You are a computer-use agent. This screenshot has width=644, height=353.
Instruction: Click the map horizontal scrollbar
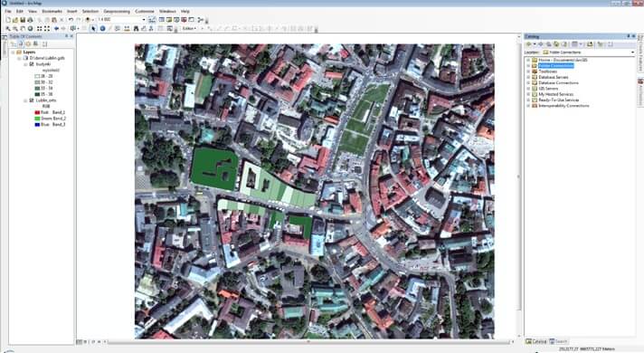click(x=308, y=341)
